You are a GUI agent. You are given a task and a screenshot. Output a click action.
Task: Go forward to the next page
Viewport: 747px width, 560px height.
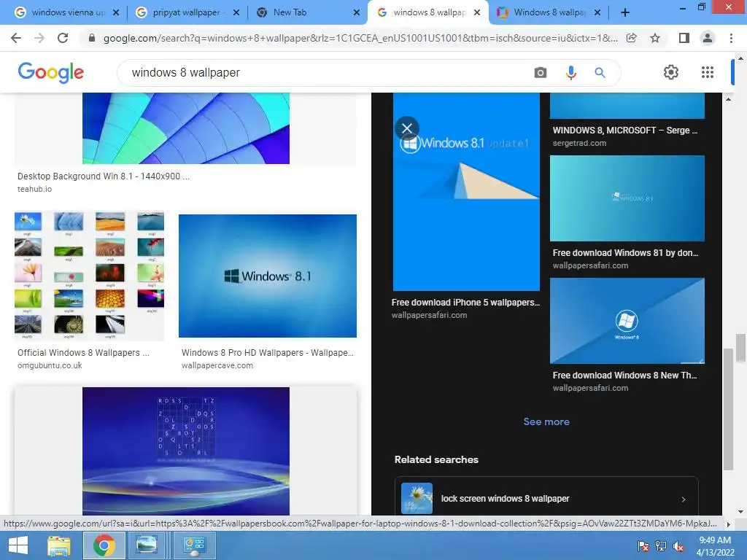[x=39, y=38]
